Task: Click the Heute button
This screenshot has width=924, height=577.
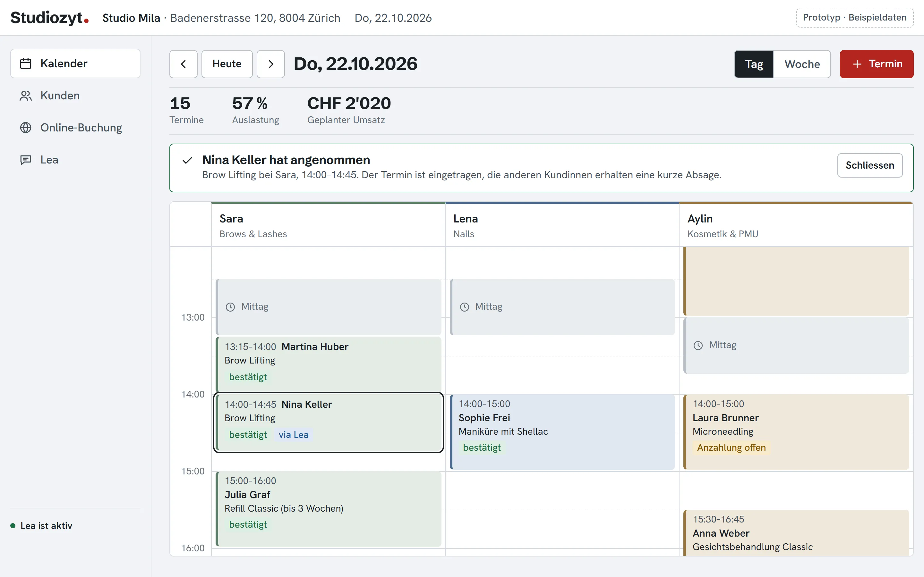Action: pos(227,64)
